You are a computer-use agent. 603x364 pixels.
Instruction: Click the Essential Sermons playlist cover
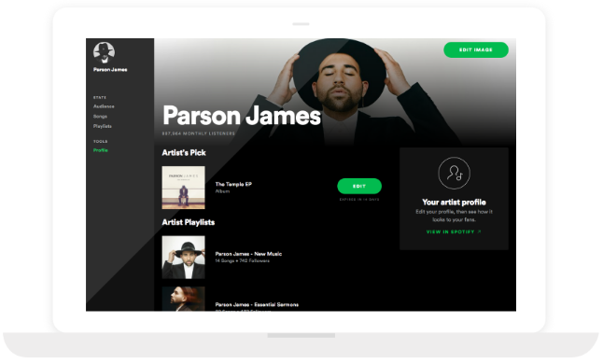184,299
